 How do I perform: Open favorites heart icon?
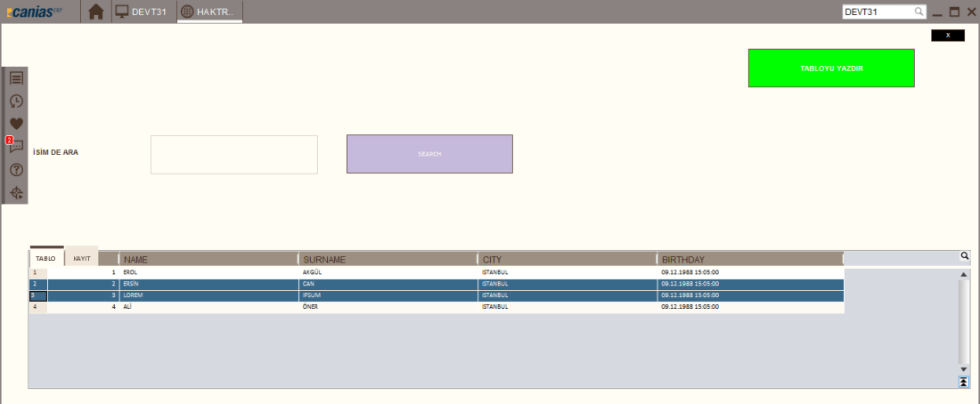[x=16, y=125]
